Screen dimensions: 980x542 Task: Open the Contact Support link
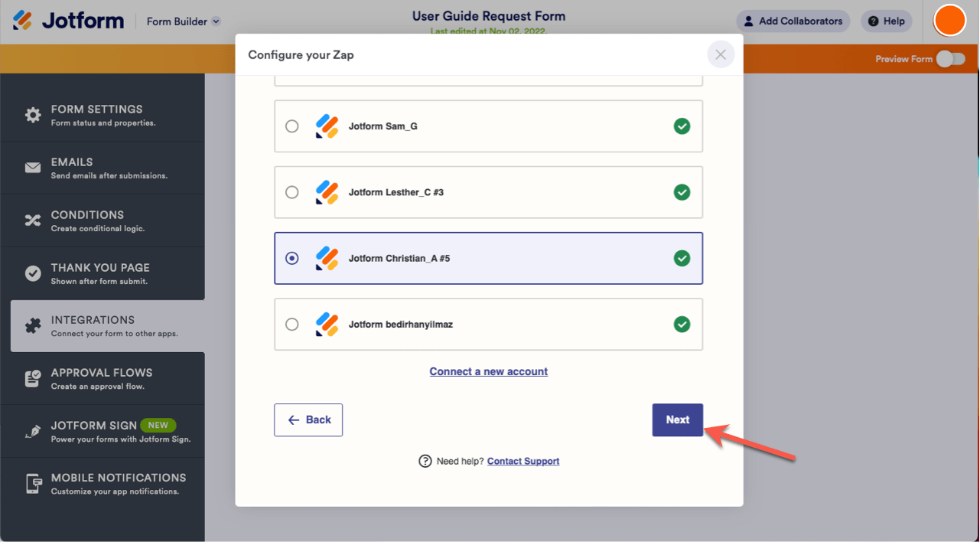(523, 461)
